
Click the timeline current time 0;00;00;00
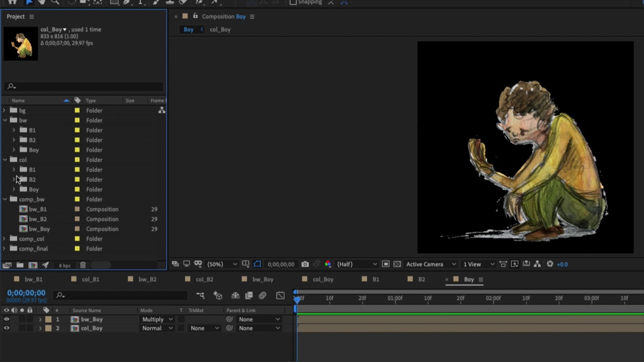tap(26, 293)
